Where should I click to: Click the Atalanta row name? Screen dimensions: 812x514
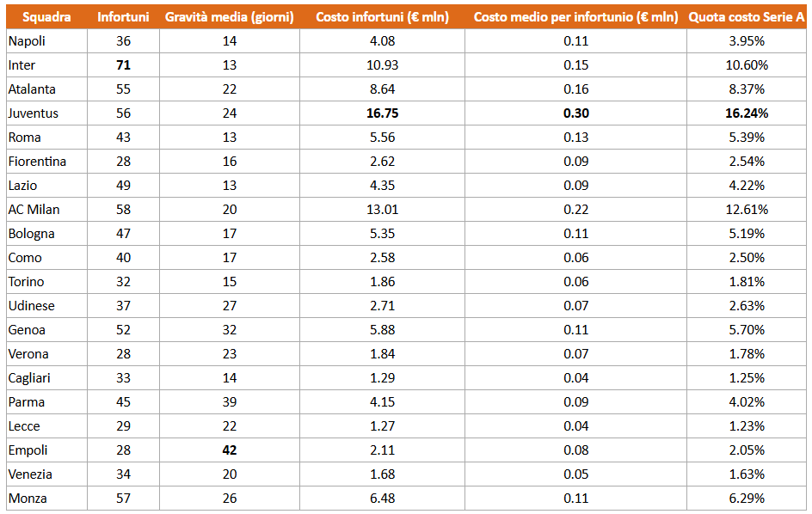click(31, 89)
